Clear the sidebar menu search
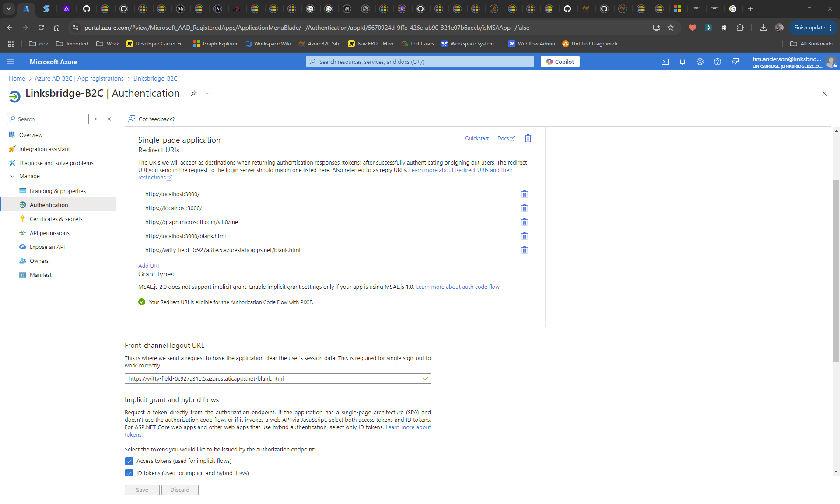 point(96,119)
